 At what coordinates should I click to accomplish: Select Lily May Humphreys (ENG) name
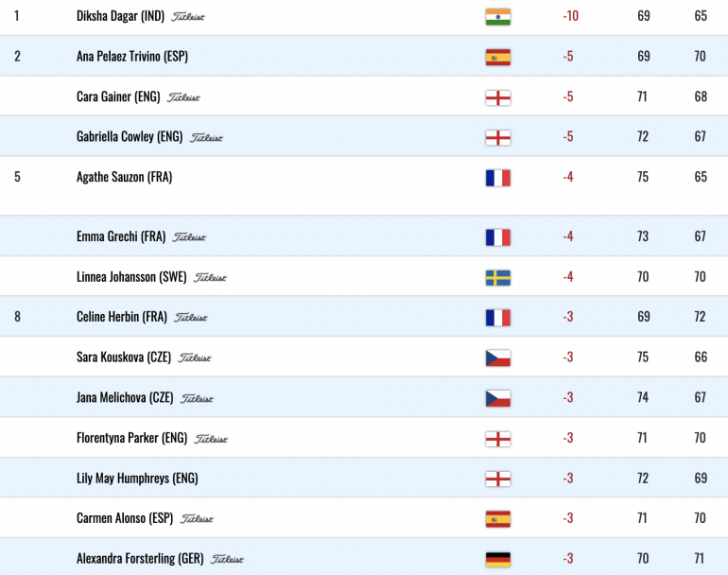click(137, 478)
